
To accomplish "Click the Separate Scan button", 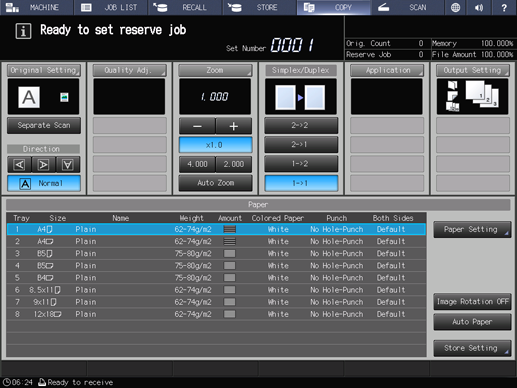I will tap(44, 125).
